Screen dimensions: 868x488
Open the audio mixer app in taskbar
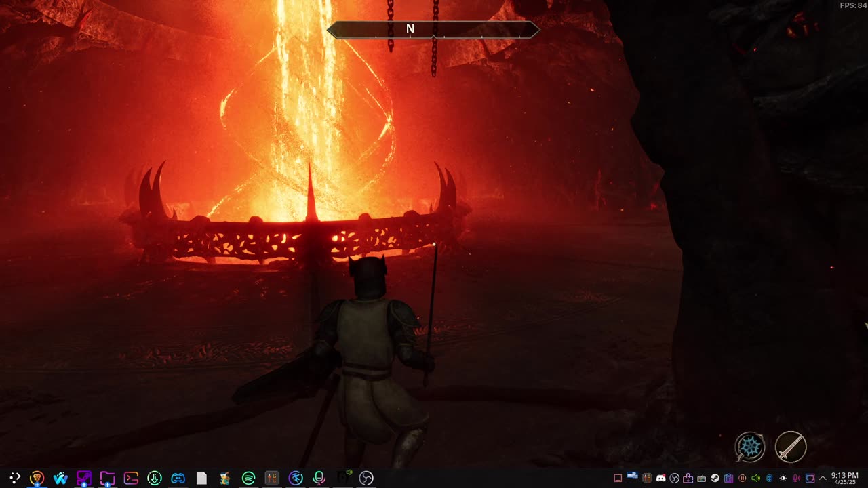[x=272, y=478]
